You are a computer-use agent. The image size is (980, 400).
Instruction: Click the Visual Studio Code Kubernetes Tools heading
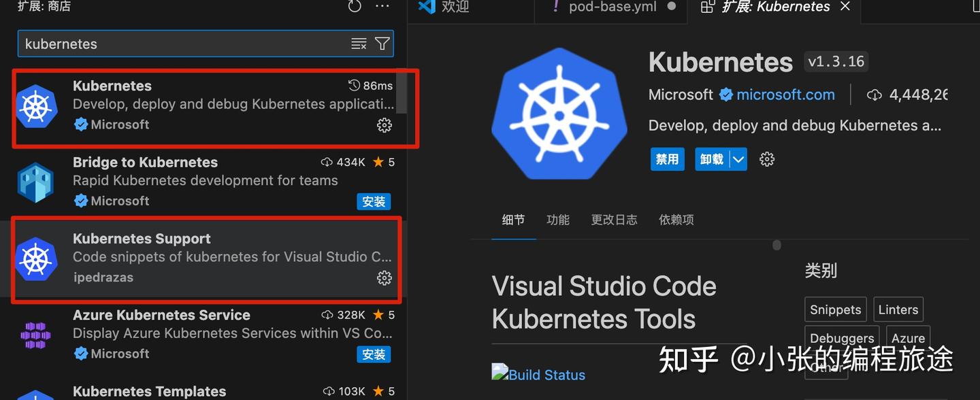[604, 302]
